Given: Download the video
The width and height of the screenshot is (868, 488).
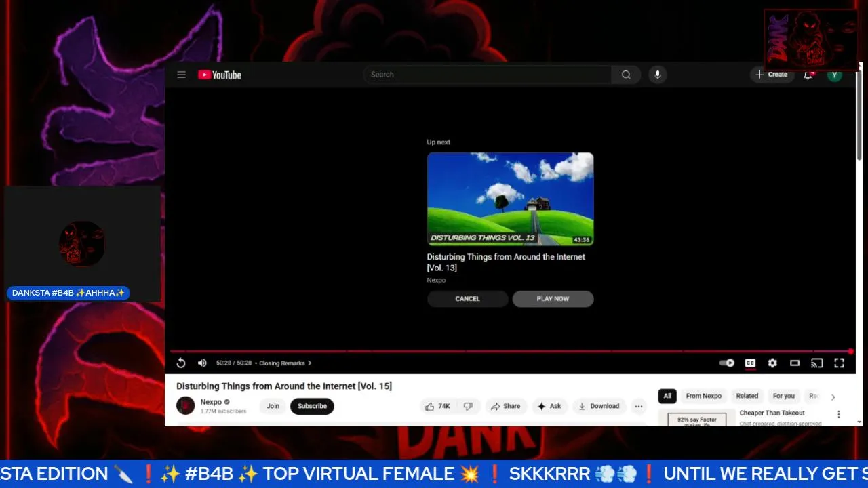Looking at the screenshot, I should point(599,406).
